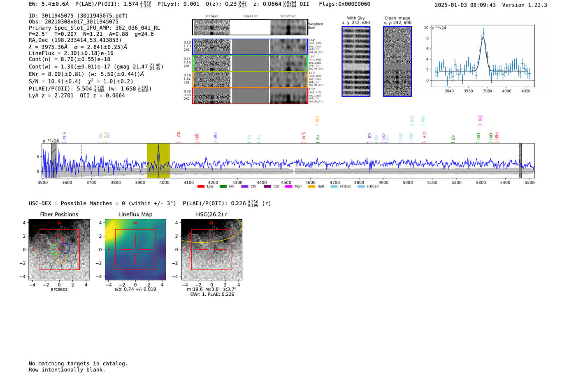
Task: Click the yellow highlighted emission line region
Action: point(158,160)
